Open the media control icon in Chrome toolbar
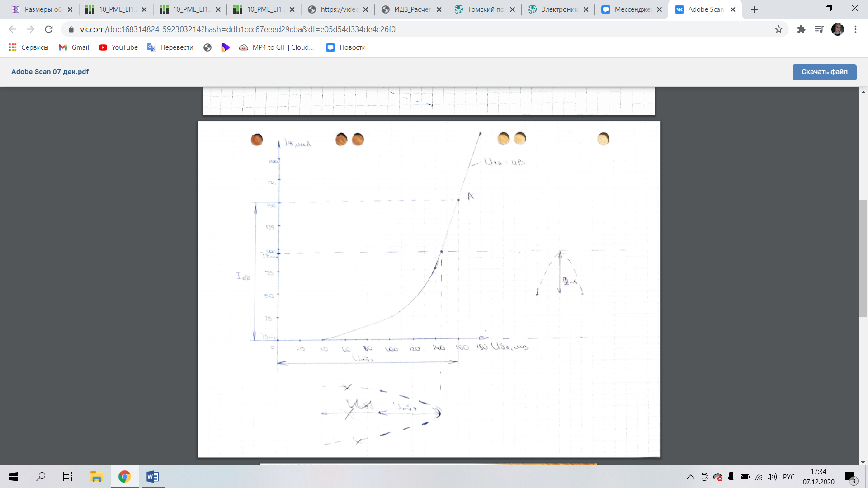868x488 pixels. 819,29
